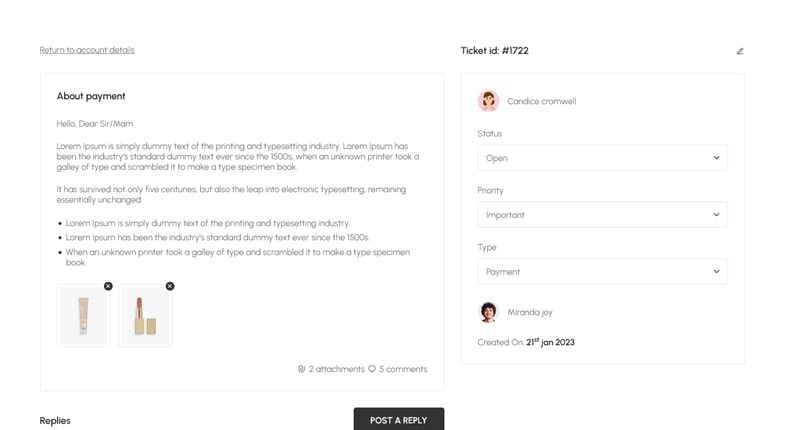
Task: Remove the lipstick attachment with its X icon
Action: point(170,286)
